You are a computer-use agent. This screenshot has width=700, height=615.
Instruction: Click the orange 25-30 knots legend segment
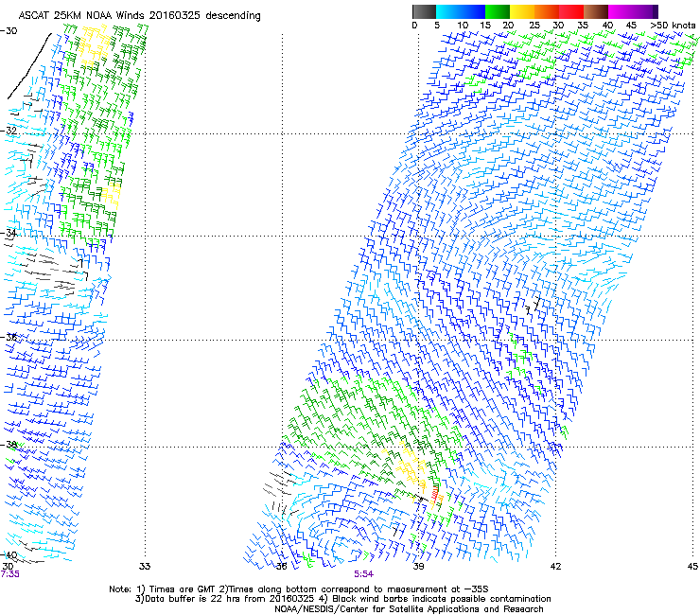pyautogui.click(x=547, y=11)
